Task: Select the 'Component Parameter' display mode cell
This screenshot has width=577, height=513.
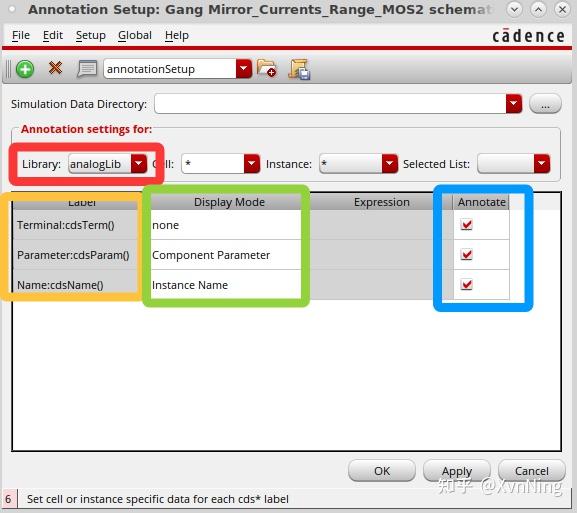Action: point(226,255)
